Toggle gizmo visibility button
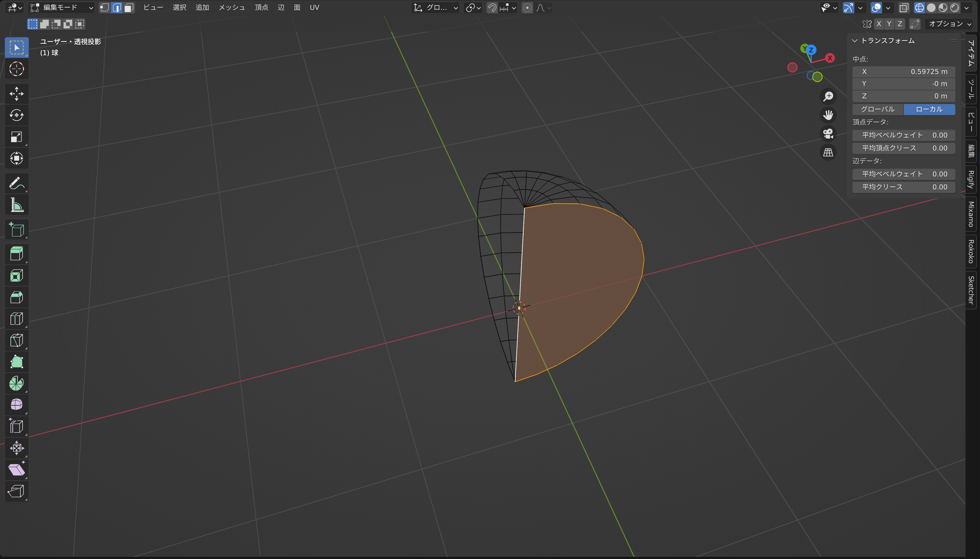The image size is (980, 559). 848,7
